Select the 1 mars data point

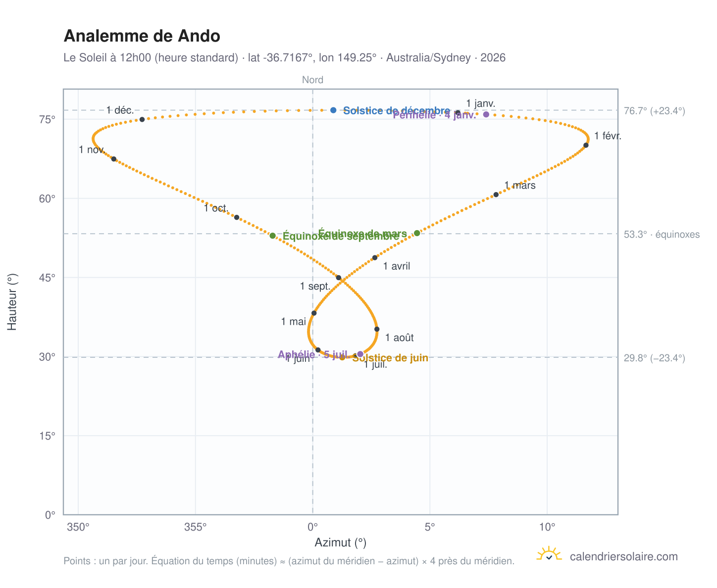496,195
